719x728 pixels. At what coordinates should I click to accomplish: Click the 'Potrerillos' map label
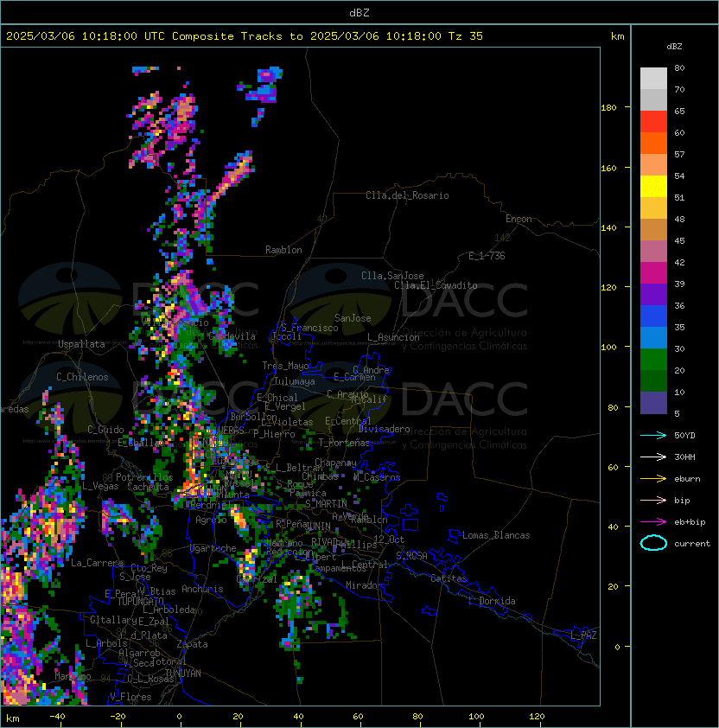click(x=144, y=477)
